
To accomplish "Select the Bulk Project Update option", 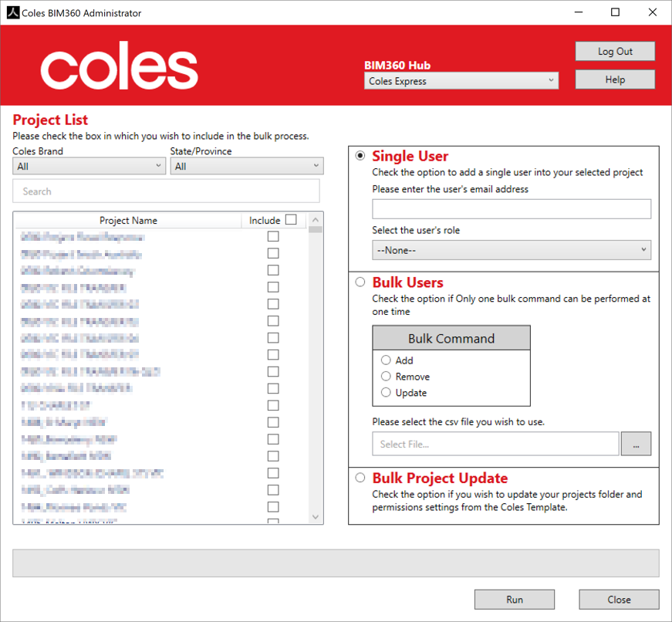I will click(360, 478).
